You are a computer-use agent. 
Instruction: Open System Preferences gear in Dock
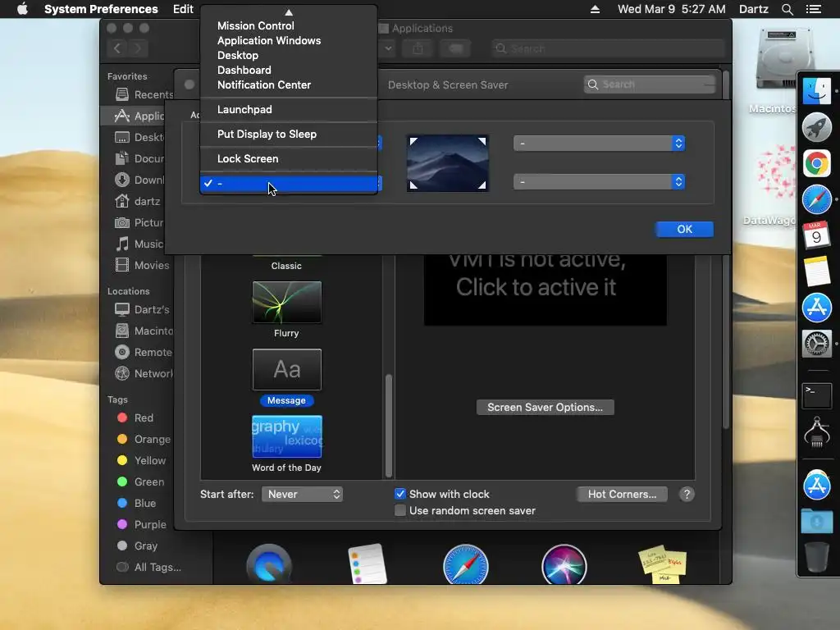point(816,344)
